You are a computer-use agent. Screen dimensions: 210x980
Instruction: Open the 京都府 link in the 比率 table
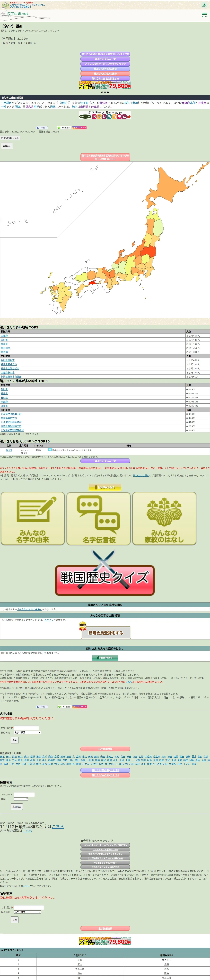click(x=4, y=402)
